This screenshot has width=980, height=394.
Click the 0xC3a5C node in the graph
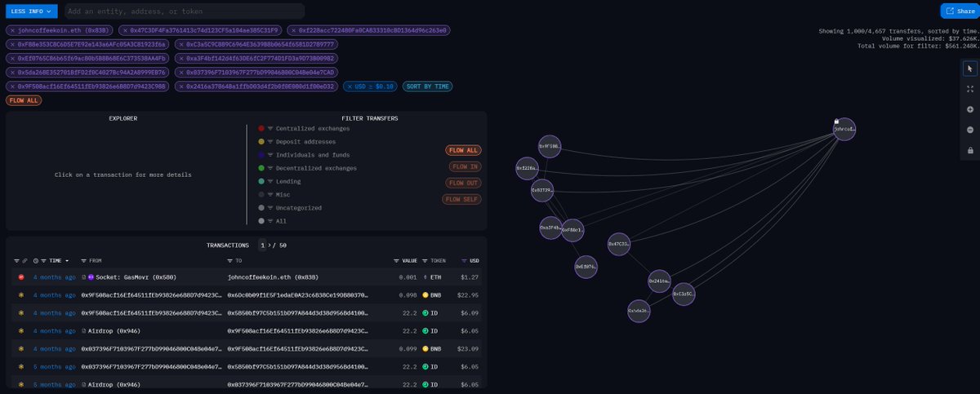pos(684,294)
